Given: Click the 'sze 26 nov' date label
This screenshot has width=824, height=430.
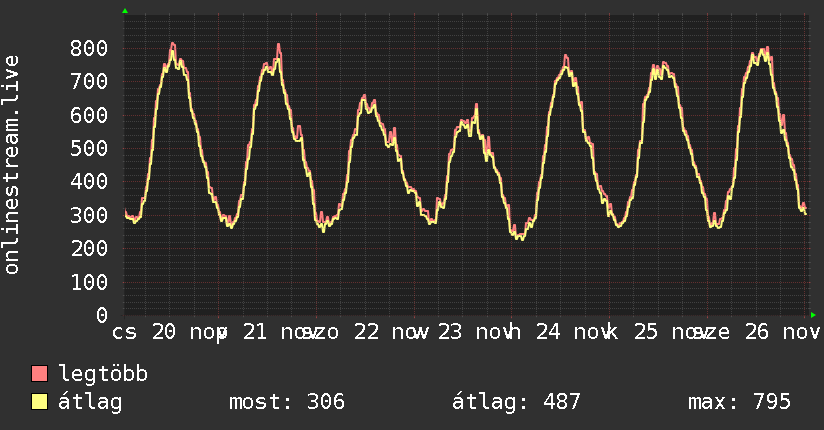Looking at the screenshot, I should point(757,332).
